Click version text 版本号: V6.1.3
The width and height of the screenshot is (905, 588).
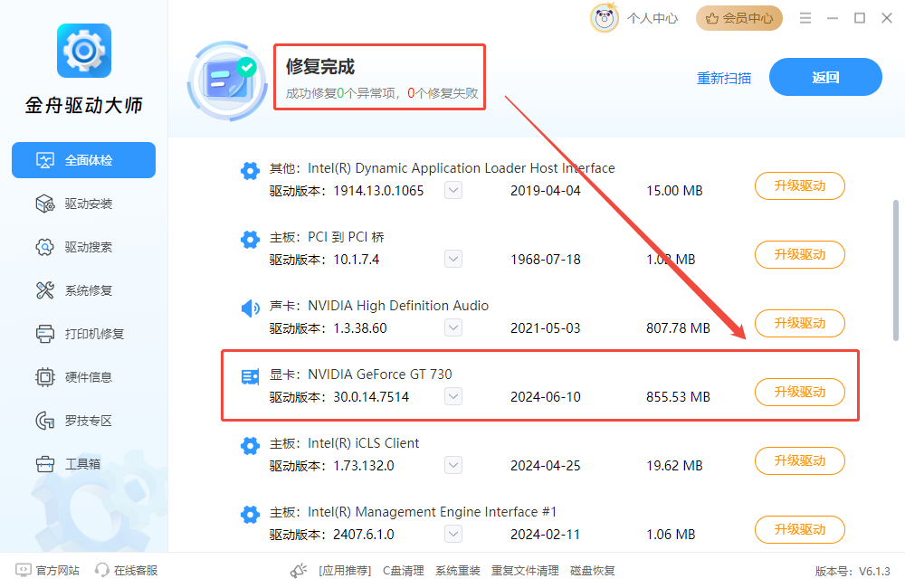853,572
